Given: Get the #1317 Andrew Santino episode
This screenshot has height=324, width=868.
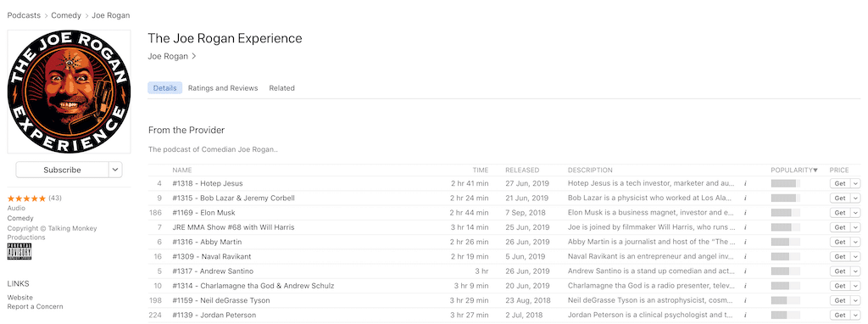Looking at the screenshot, I should (x=840, y=271).
